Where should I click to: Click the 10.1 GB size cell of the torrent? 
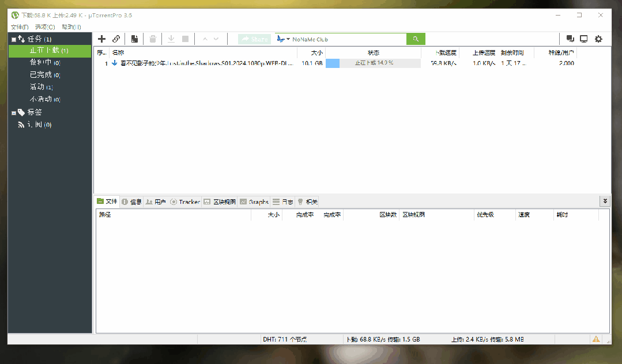(312, 63)
